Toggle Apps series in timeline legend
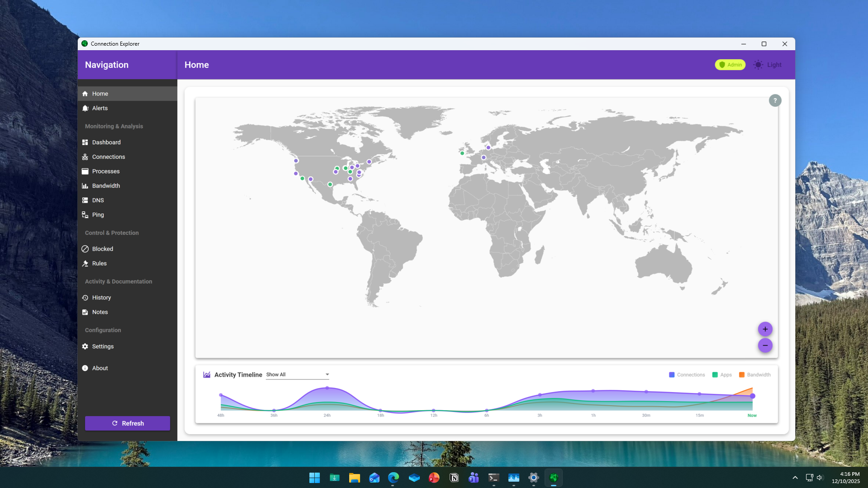Image resolution: width=868 pixels, height=488 pixels. point(722,375)
